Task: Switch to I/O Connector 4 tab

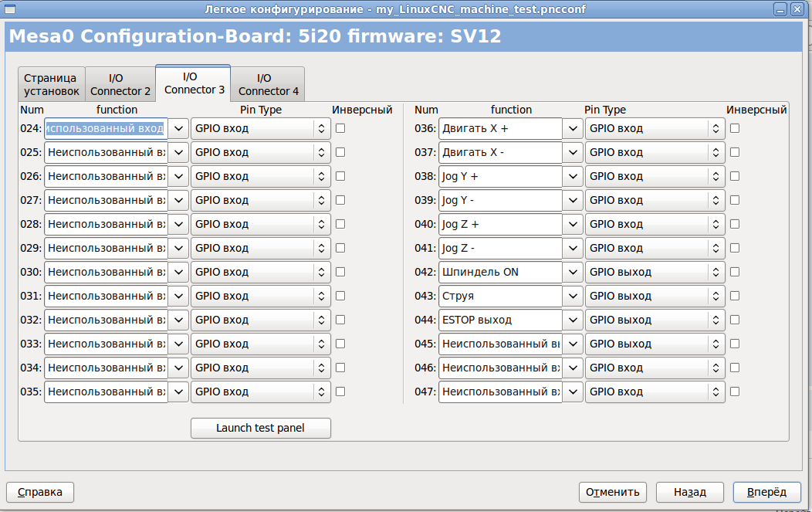Action: (268, 84)
